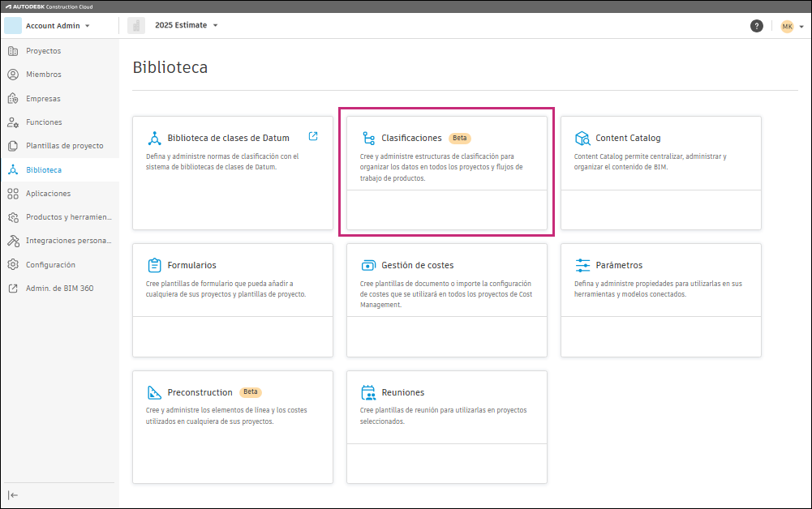Click the Plantillas de proyecto icon
Image resolution: width=812 pixels, height=509 pixels.
pos(13,146)
